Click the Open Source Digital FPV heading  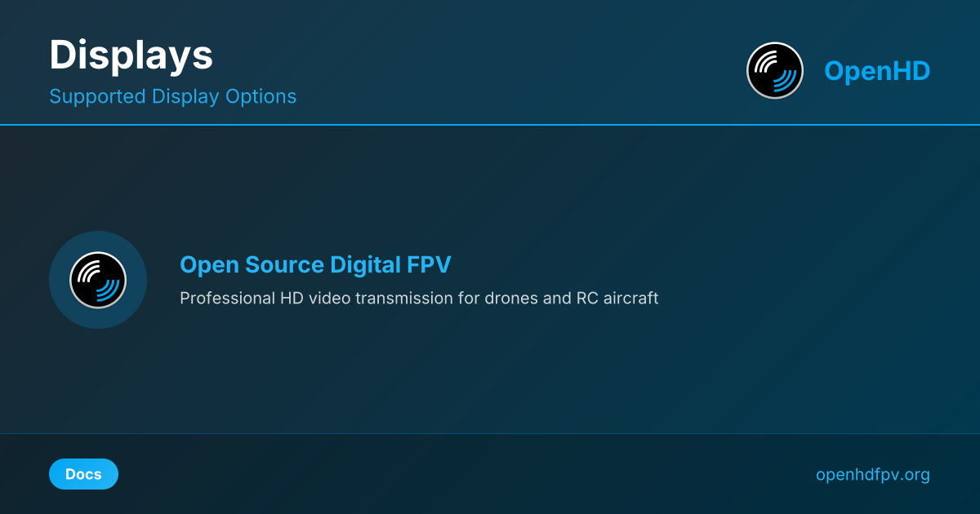point(315,265)
